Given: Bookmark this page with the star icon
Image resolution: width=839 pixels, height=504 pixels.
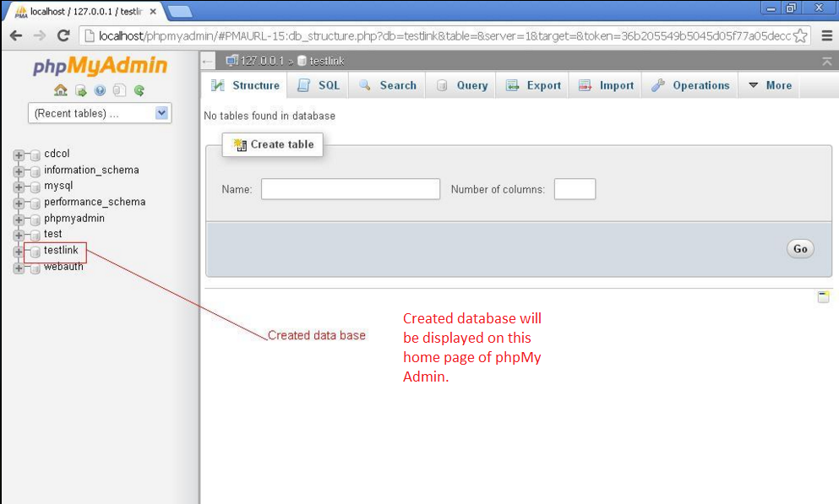Looking at the screenshot, I should [x=800, y=35].
